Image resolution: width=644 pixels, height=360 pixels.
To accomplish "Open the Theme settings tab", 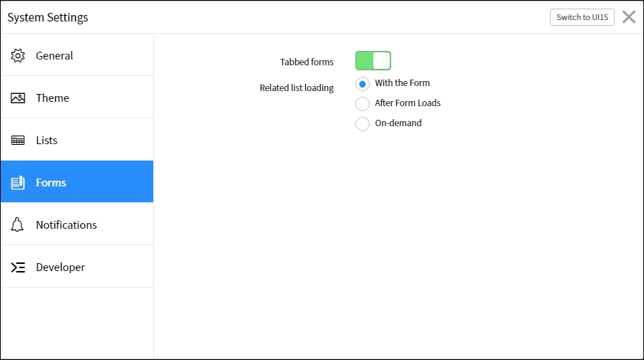I will [77, 98].
